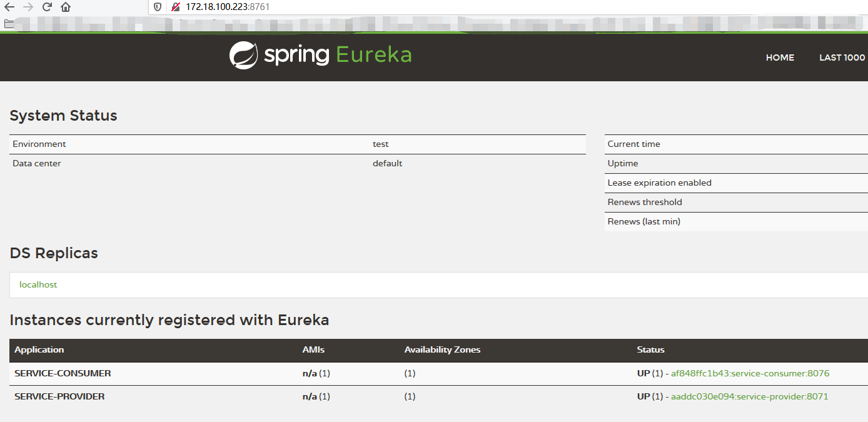Screen dimensions: 868x422
Task: Open the HOME navigation item
Action: click(780, 58)
